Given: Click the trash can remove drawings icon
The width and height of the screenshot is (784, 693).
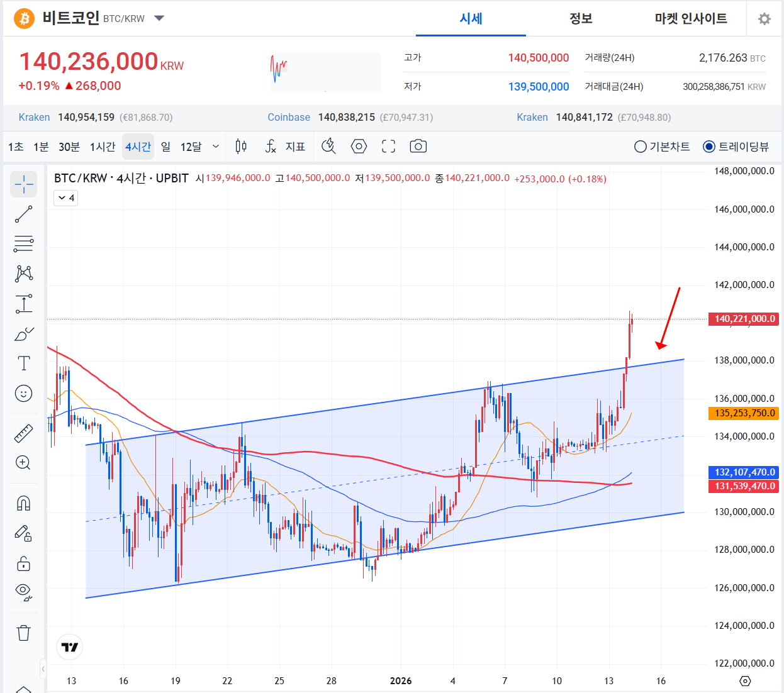Looking at the screenshot, I should pos(24,633).
